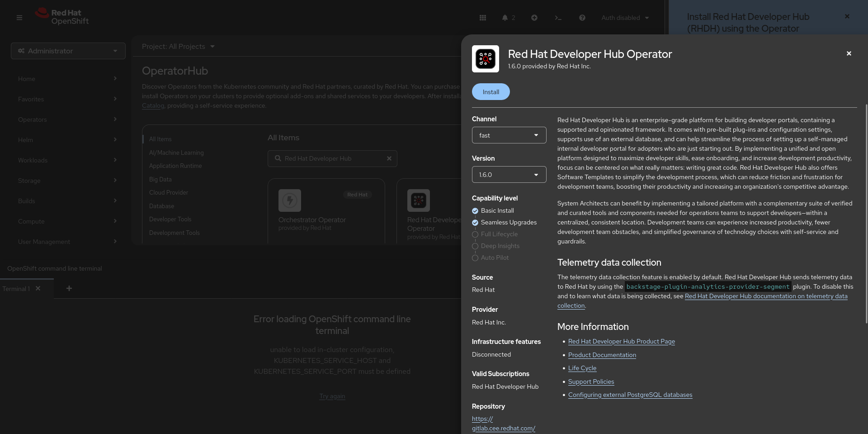Viewport: 868px width, 434px height.
Task: Click the Basic Install capability checkmark
Action: [475, 211]
